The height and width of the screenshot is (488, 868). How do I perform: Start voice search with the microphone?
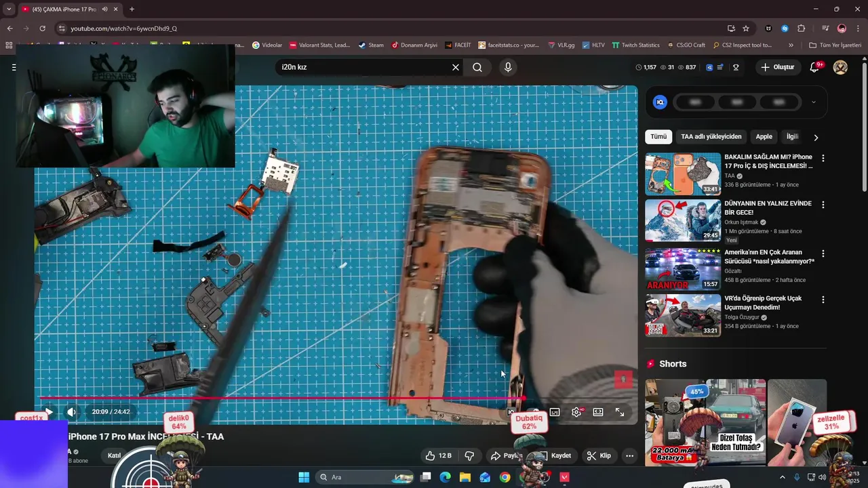point(507,67)
